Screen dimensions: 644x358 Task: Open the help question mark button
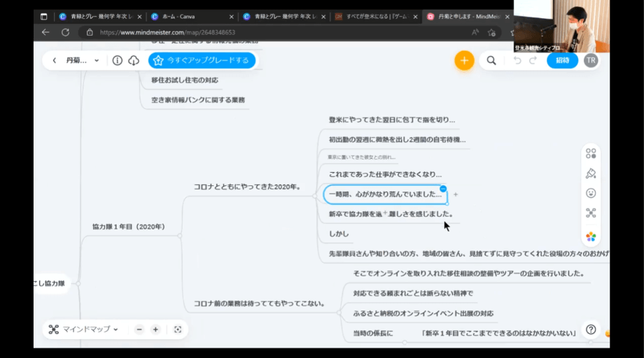[x=591, y=329]
